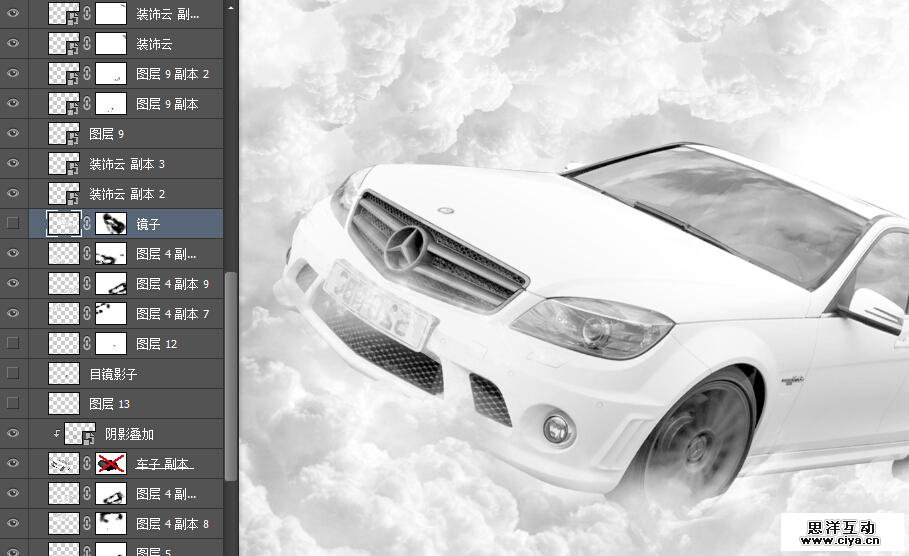Click the layers panel scroll-up arrow

click(x=231, y=8)
